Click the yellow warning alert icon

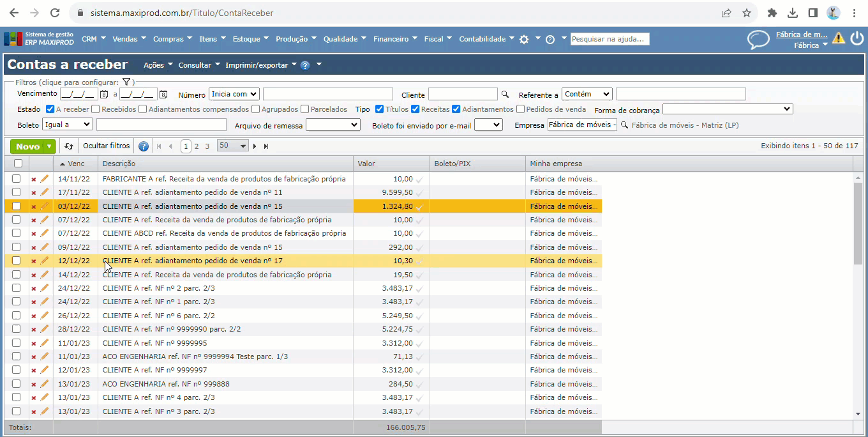(x=839, y=38)
